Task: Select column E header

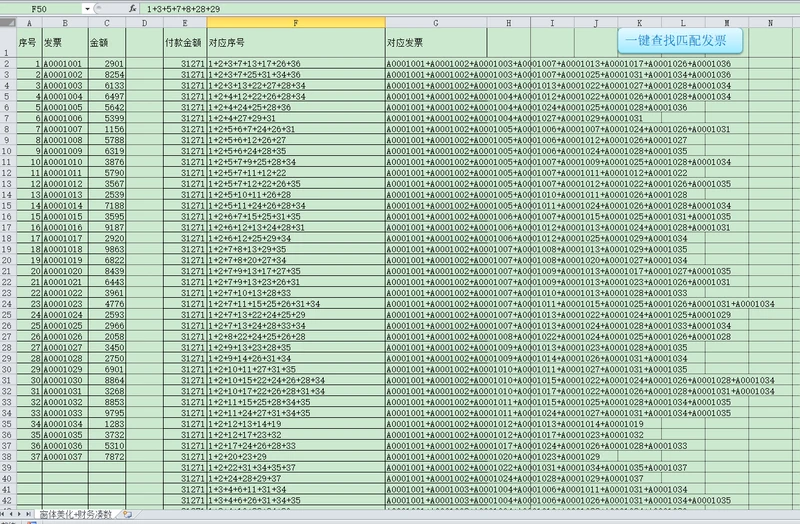Action: pos(185,22)
